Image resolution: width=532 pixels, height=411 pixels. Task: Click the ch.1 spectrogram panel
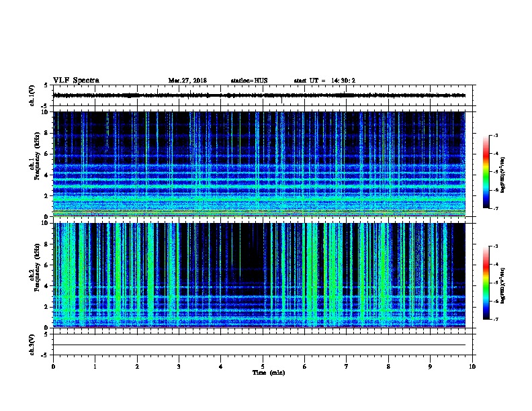(259, 164)
